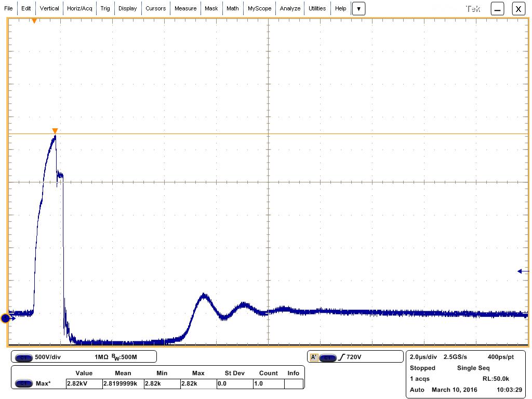Screen dimensions: 532x399
Task: Open the Vertical menu
Action: click(x=49, y=9)
